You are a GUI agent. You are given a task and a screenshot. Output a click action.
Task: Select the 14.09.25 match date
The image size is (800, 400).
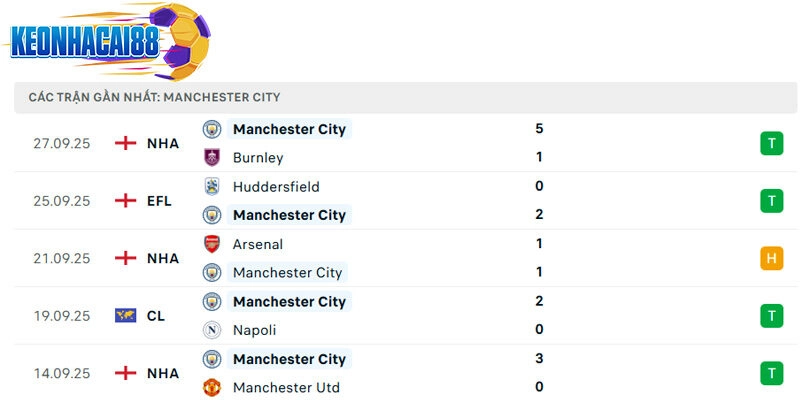click(x=62, y=374)
